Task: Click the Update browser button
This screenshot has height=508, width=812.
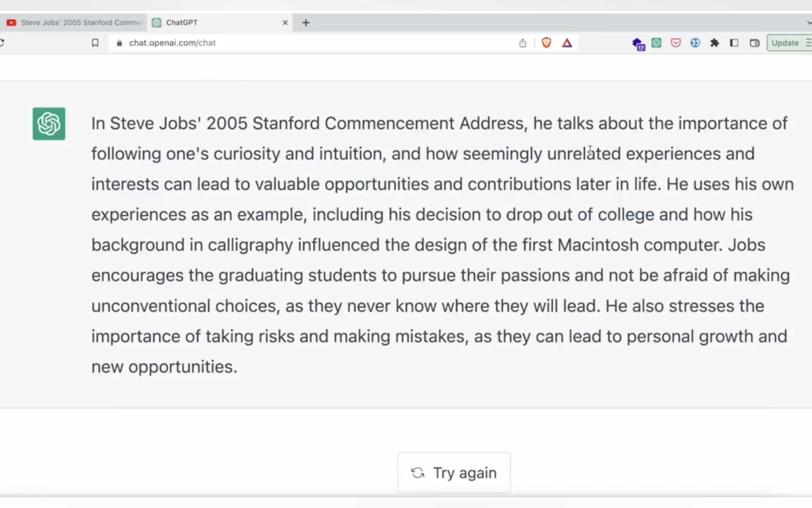Action: tap(785, 43)
